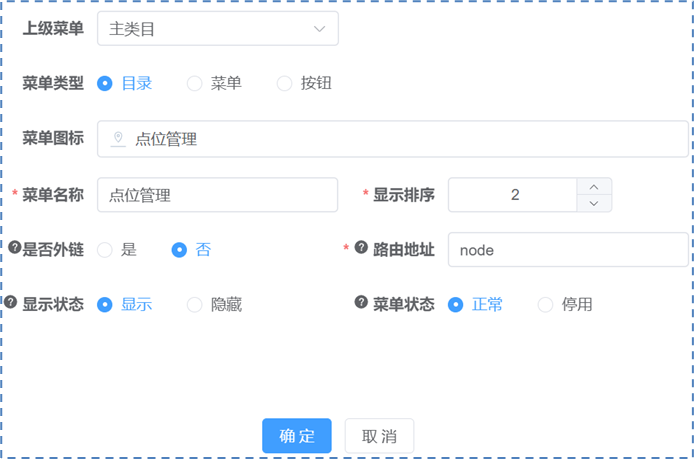Click help icon beside 菜单状态

pyautogui.click(x=361, y=302)
